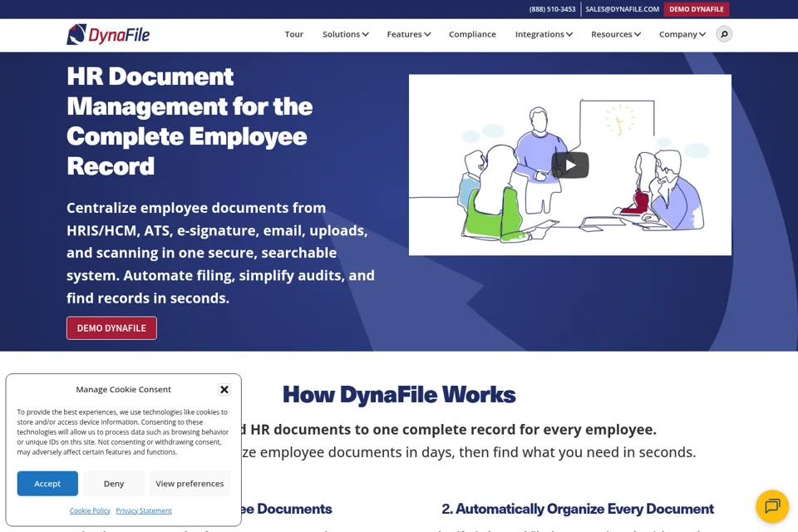The height and width of the screenshot is (532, 798).
Task: Open the Solutions menu label
Action: point(341,34)
